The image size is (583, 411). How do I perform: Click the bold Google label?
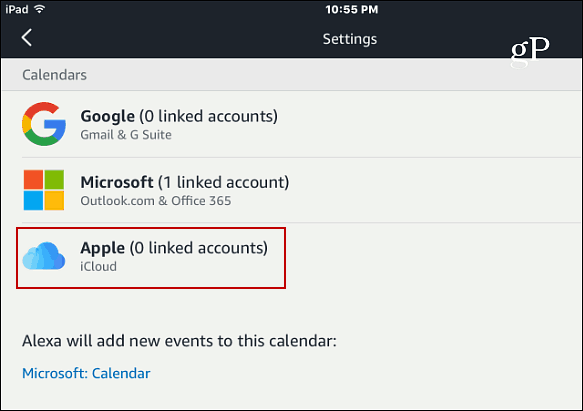(x=107, y=116)
